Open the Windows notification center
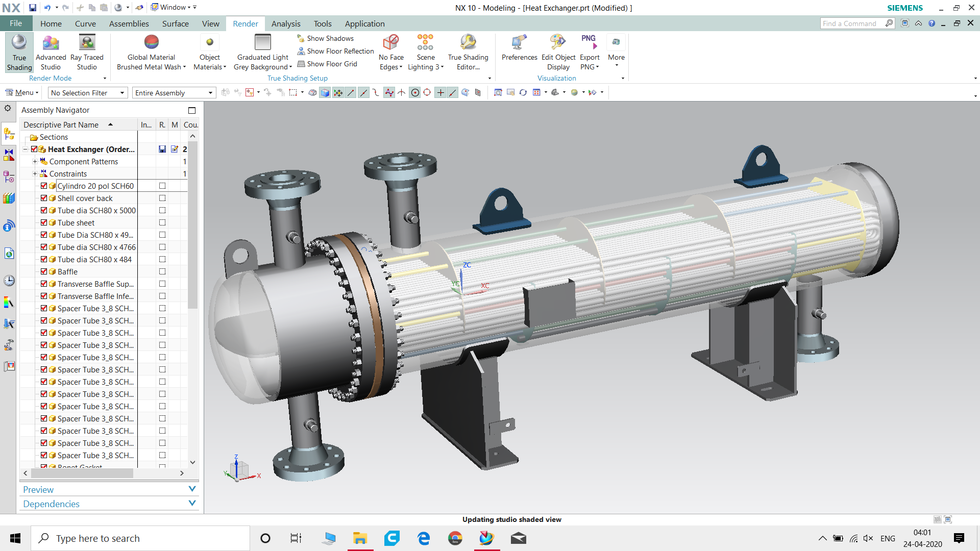The height and width of the screenshot is (551, 980). [x=959, y=538]
